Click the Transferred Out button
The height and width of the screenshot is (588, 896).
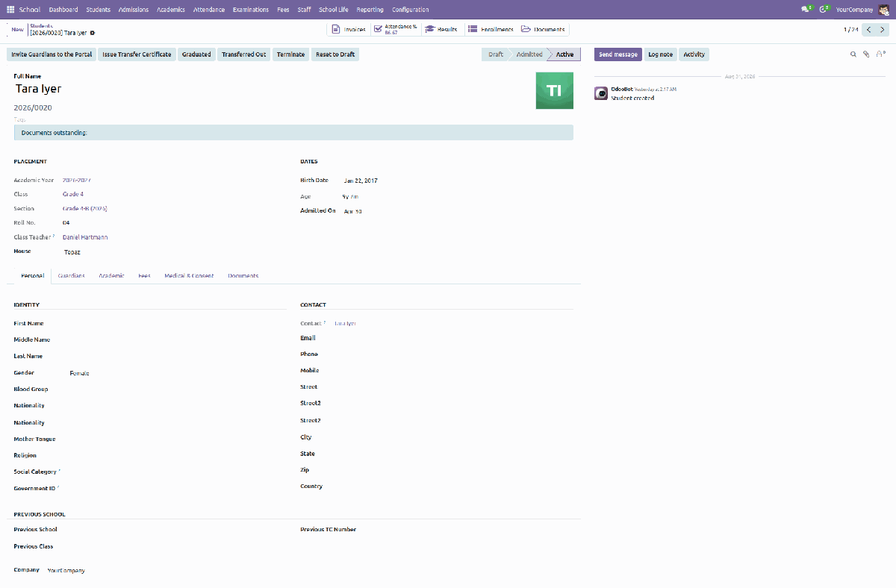tap(243, 54)
